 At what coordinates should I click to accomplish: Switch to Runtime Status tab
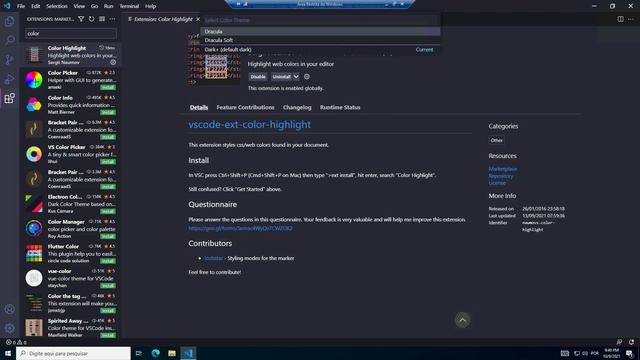coord(340,107)
